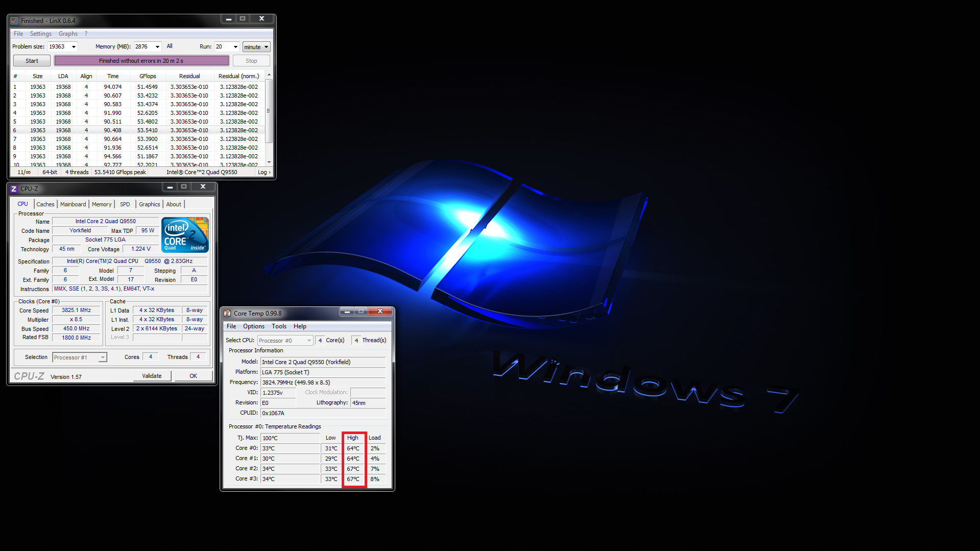Open the File menu in Core Temp
This screenshot has width=980, height=551.
click(231, 326)
